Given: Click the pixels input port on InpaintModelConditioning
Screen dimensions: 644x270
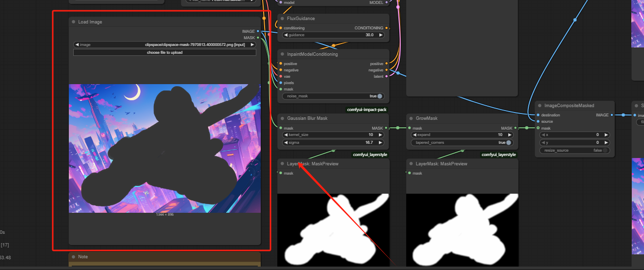Looking at the screenshot, I should [280, 83].
